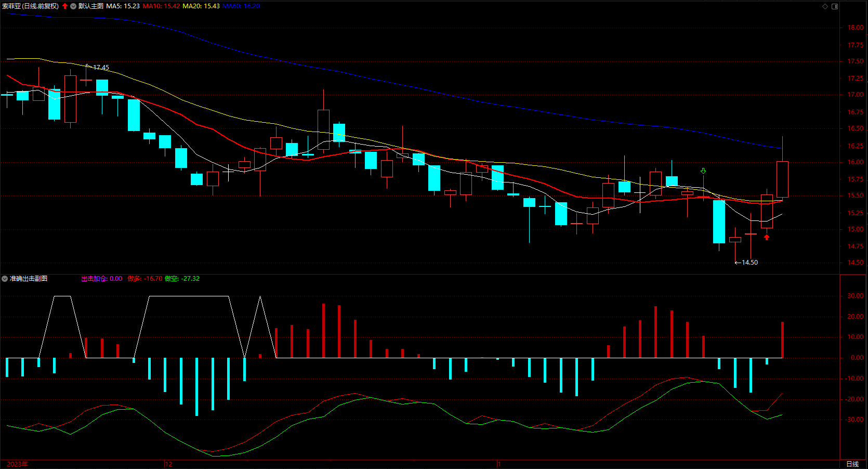Screen dimensions: 868x469
Task: Click the -30.00 sub-chart axis label
Action: [854, 420]
